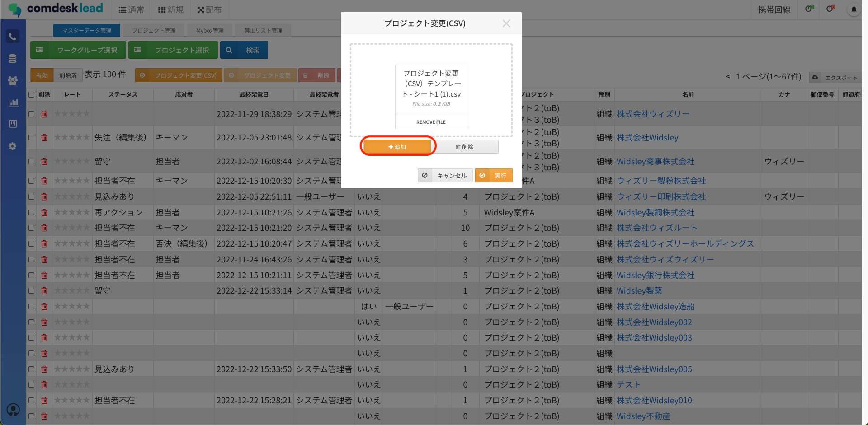Image resolution: width=868 pixels, height=425 pixels.
Task: Click the notification bell icon
Action: (x=854, y=9)
